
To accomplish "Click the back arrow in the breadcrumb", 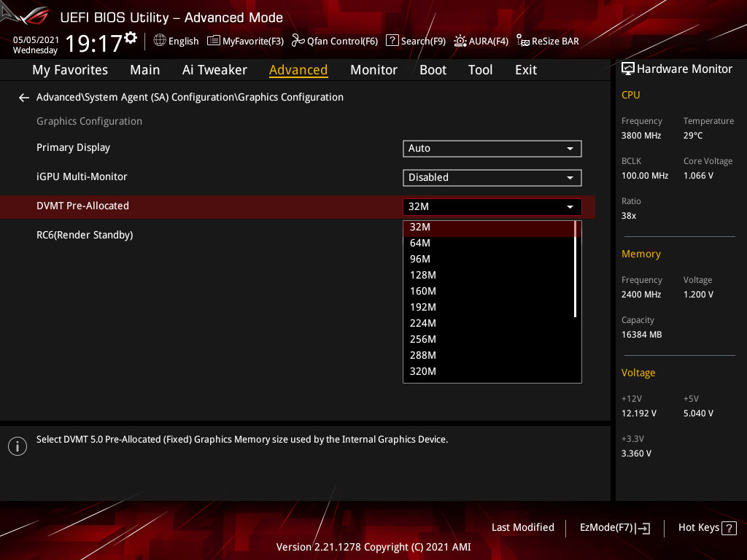I will pos(24,98).
